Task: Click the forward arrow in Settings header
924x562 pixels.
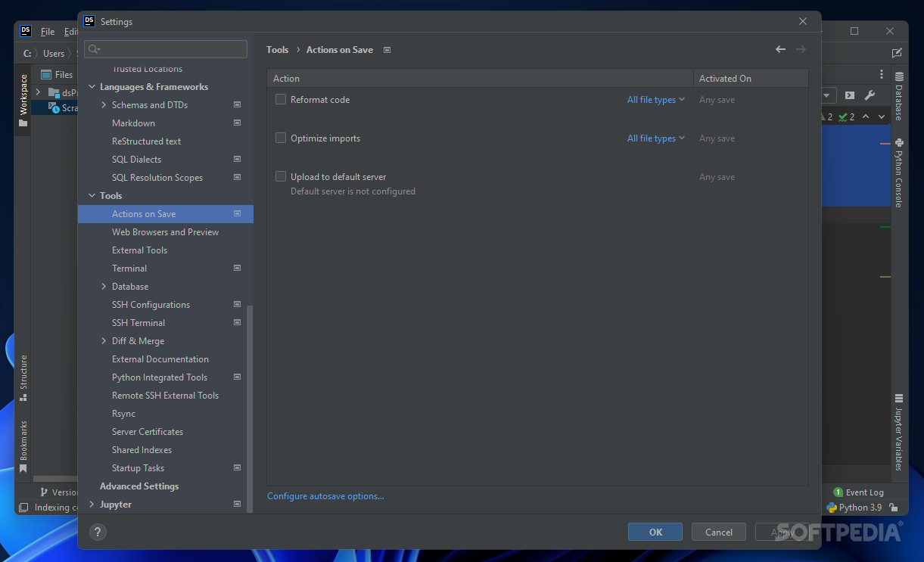Action: click(x=801, y=49)
